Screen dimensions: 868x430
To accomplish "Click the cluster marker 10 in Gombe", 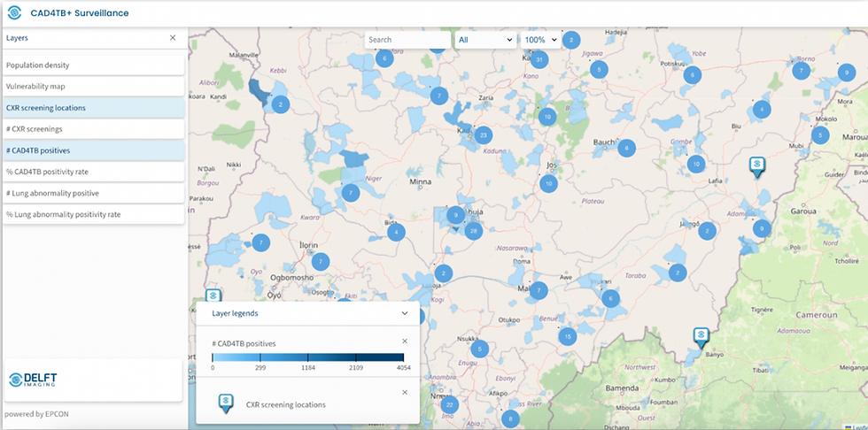I will point(696,164).
